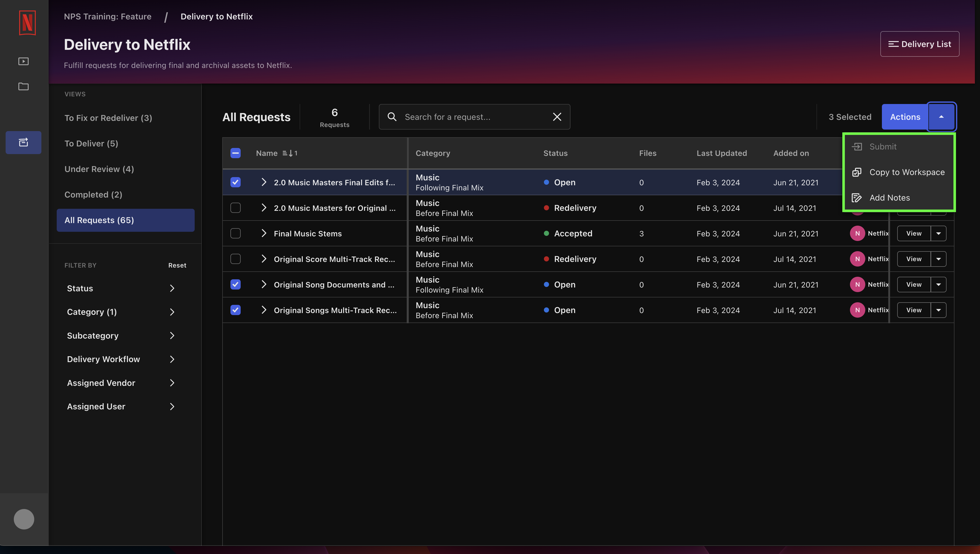
Task: Open the Delivery List button
Action: [x=919, y=44]
